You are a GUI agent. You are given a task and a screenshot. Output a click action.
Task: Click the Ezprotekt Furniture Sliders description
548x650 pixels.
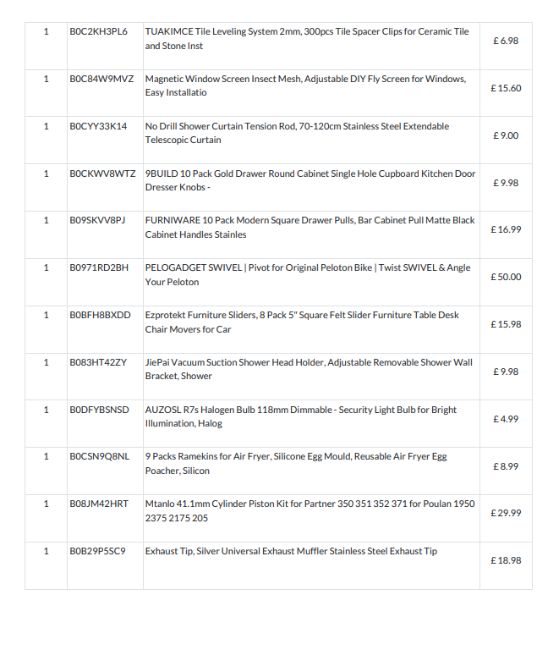302,322
